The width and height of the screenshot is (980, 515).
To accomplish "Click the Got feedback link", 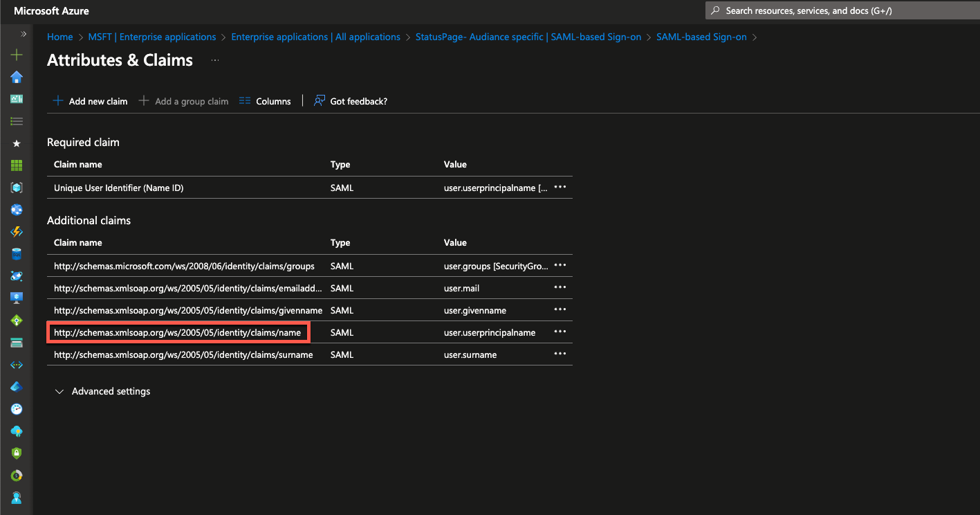I will [351, 101].
